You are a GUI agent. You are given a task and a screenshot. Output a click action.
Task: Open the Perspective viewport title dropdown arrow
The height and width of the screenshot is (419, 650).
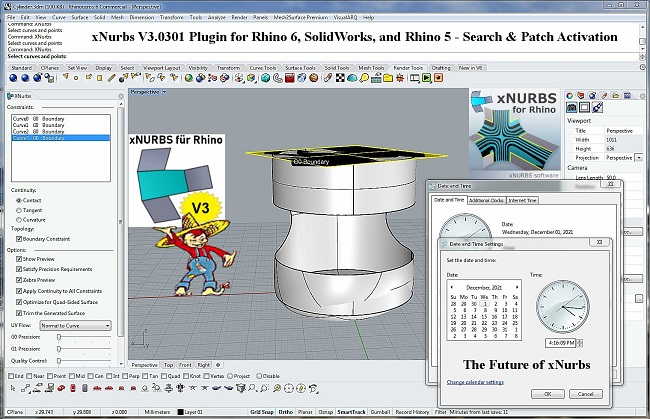[x=165, y=92]
